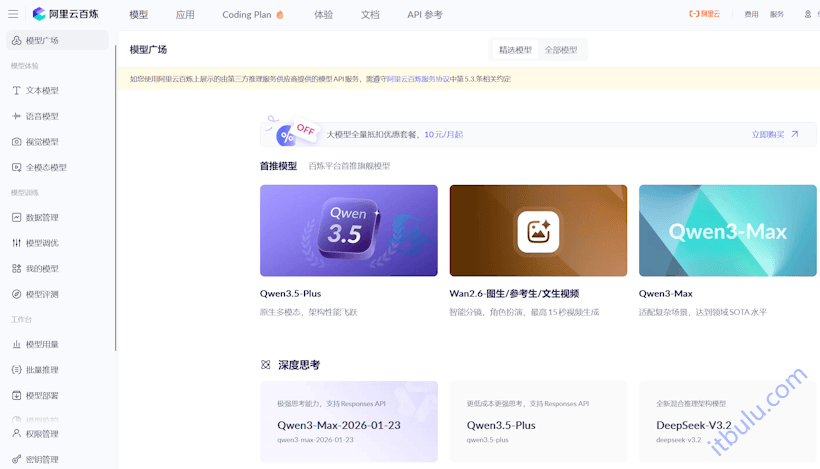Open 全模态模型 via its sidebar icon
Screen dimensions: 820x469
coord(17,167)
